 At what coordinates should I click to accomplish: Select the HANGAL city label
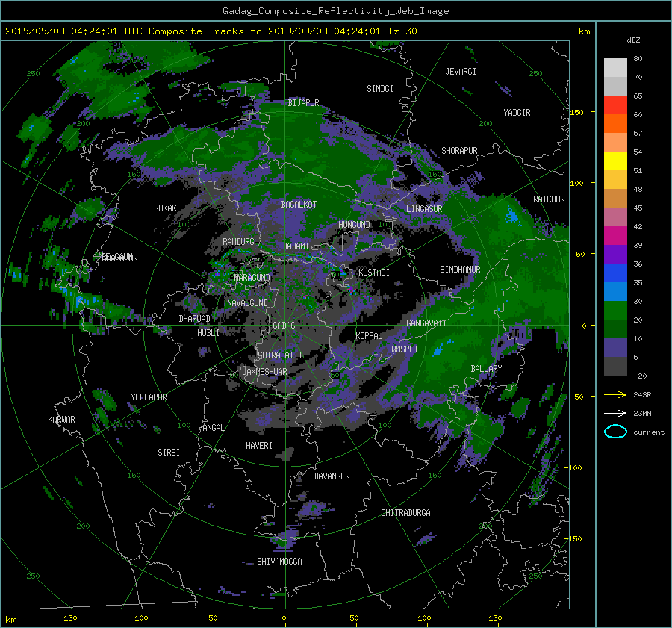click(x=211, y=428)
